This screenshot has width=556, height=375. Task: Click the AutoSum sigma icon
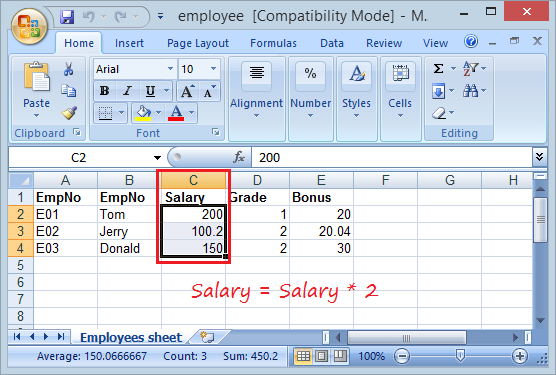tap(439, 68)
